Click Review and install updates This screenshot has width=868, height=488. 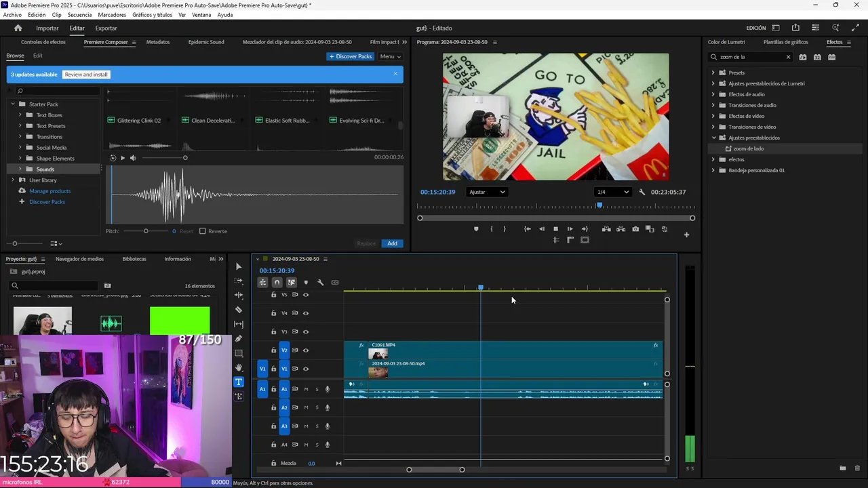[86, 75]
